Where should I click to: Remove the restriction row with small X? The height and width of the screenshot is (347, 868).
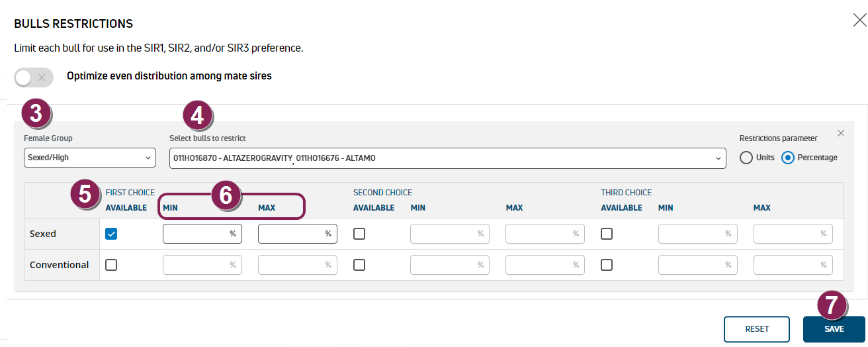[841, 133]
